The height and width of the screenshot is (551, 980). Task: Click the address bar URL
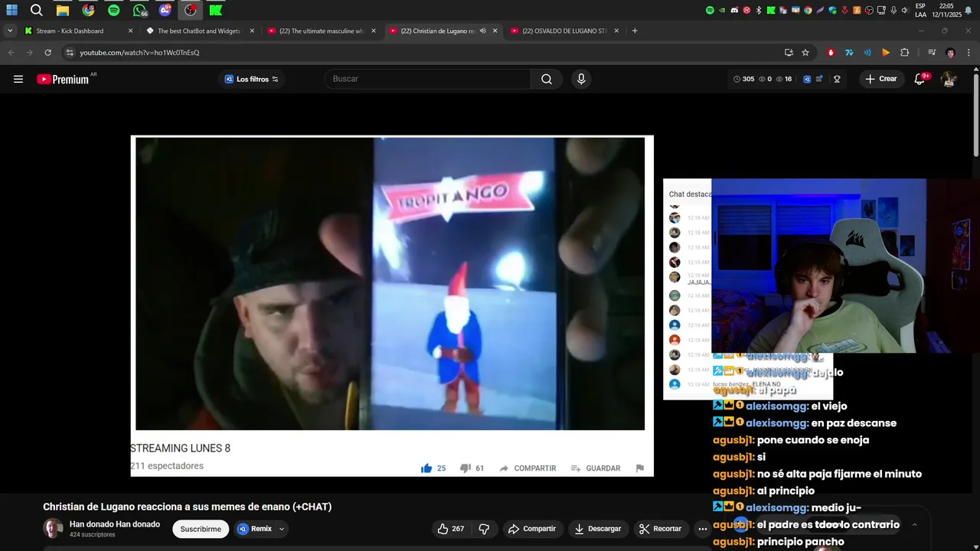click(x=139, y=53)
